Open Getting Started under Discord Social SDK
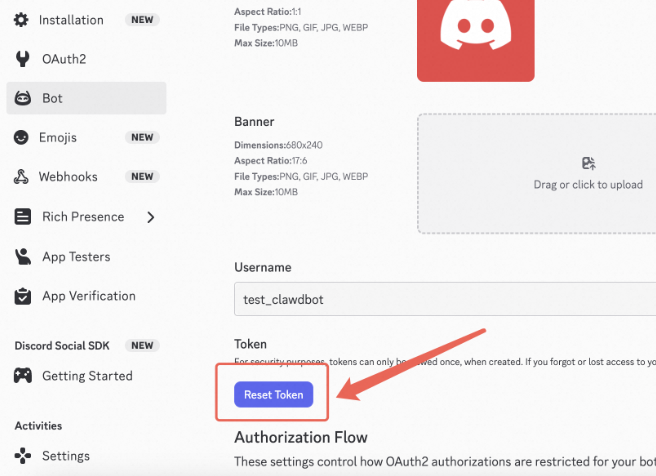This screenshot has height=476, width=656. tap(86, 376)
